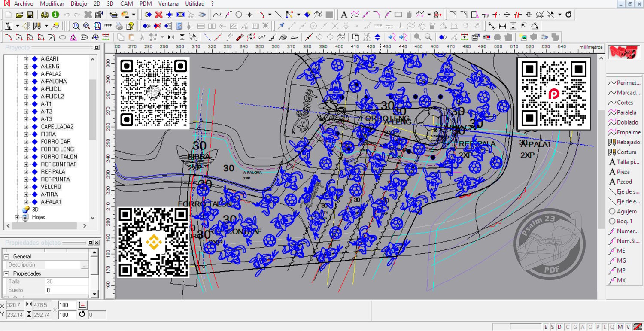This screenshot has height=331, width=644.
Task: Toggle the L status bar indicator
Action: 604,327
